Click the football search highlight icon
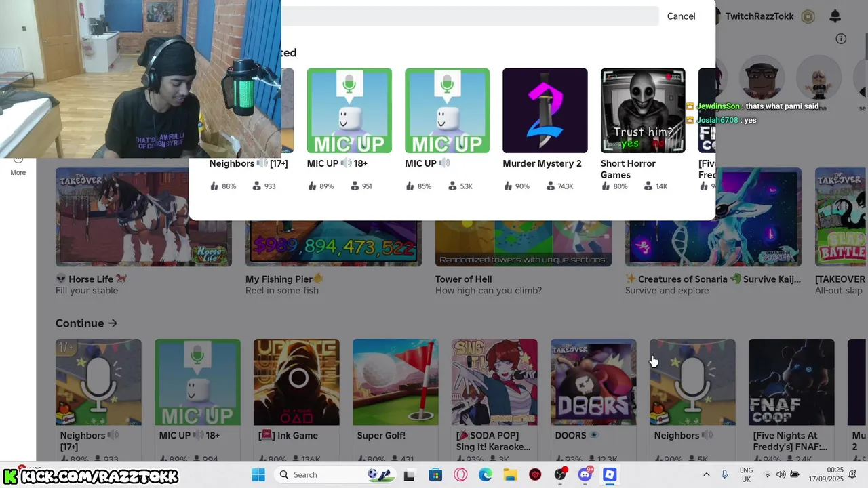This screenshot has width=868, height=488. [380, 474]
